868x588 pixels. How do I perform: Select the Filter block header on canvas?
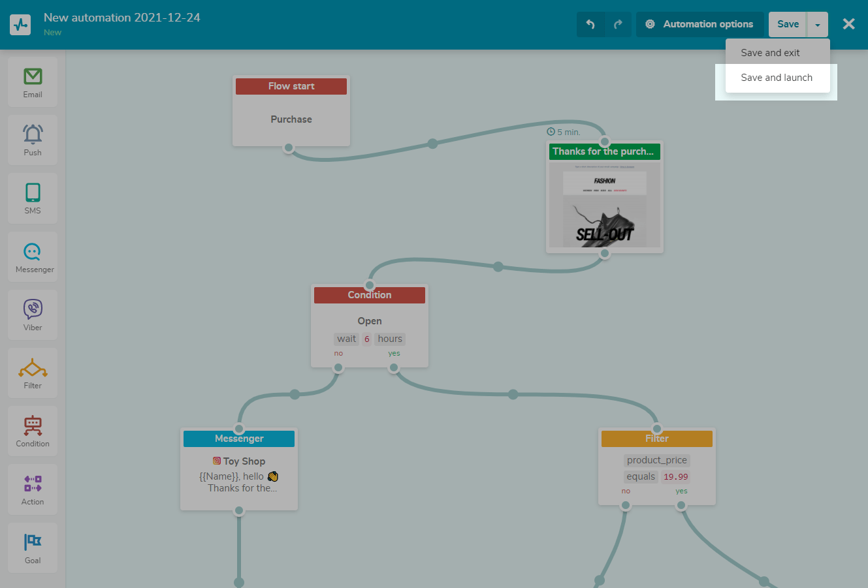[657, 439]
